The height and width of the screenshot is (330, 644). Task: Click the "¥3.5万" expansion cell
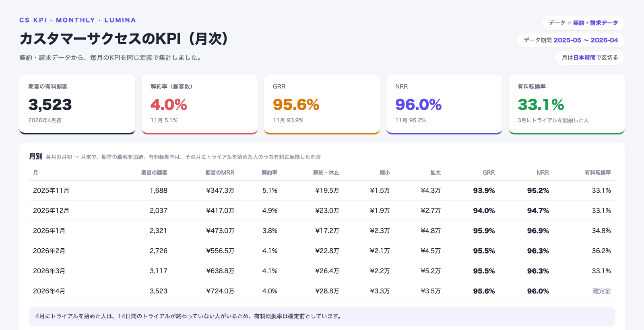[431, 291]
